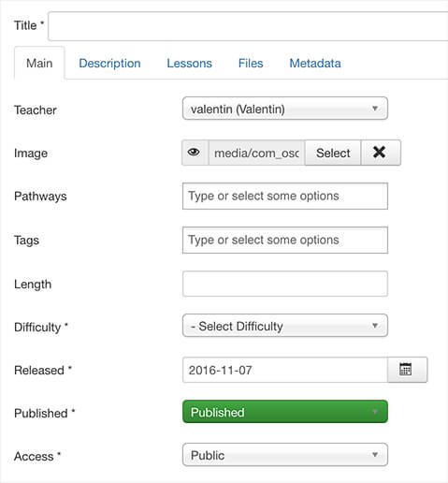Select the Main tab
This screenshot has width=448, height=483.
click(x=39, y=64)
